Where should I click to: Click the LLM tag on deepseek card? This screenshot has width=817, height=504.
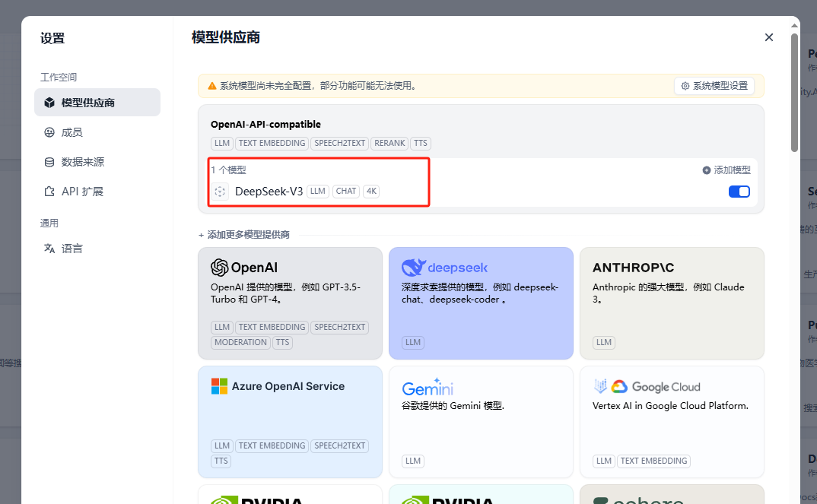413,343
